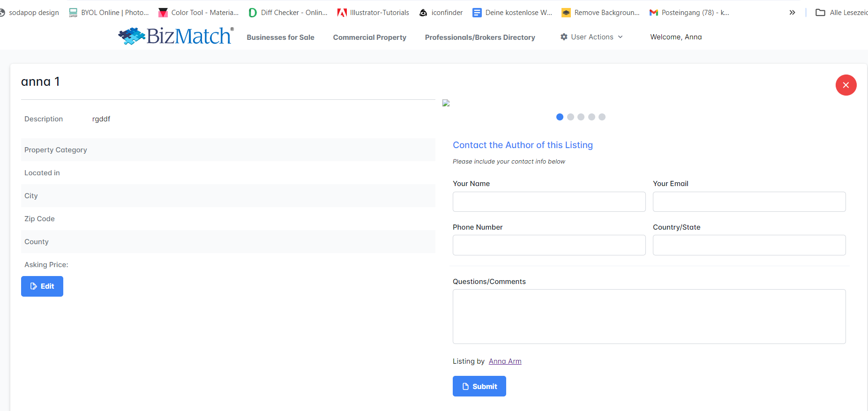This screenshot has width=868, height=411.
Task: Open the Illustrator-Tutorials bookmark
Action: point(373,13)
